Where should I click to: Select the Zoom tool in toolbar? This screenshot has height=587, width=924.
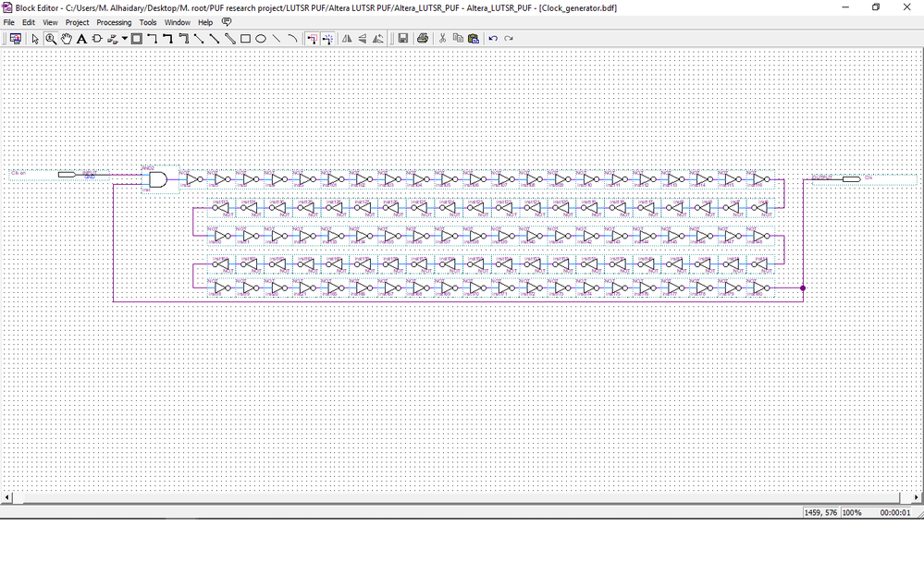tap(51, 39)
